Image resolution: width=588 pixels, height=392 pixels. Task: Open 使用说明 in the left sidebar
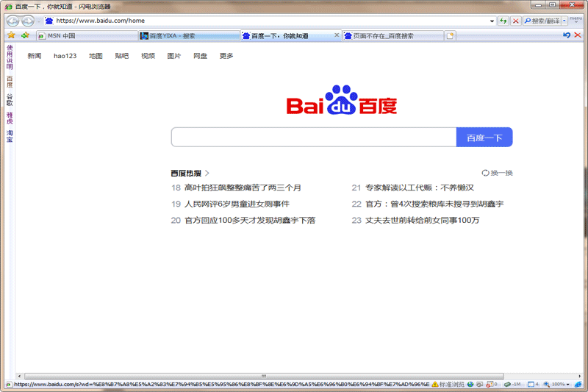coord(10,57)
